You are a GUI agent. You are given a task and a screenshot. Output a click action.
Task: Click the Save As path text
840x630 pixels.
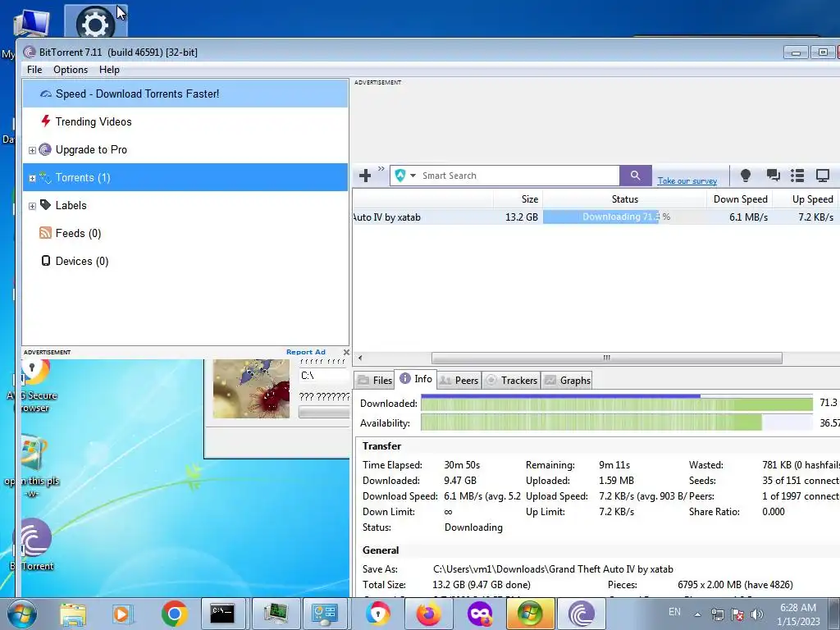point(553,569)
